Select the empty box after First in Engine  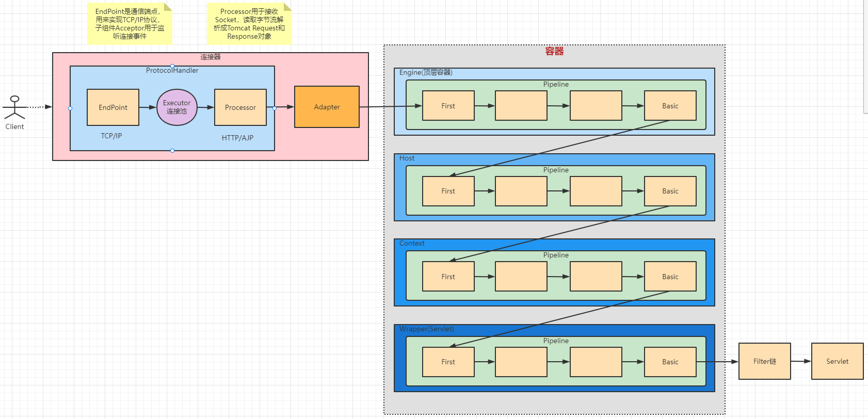click(x=521, y=106)
